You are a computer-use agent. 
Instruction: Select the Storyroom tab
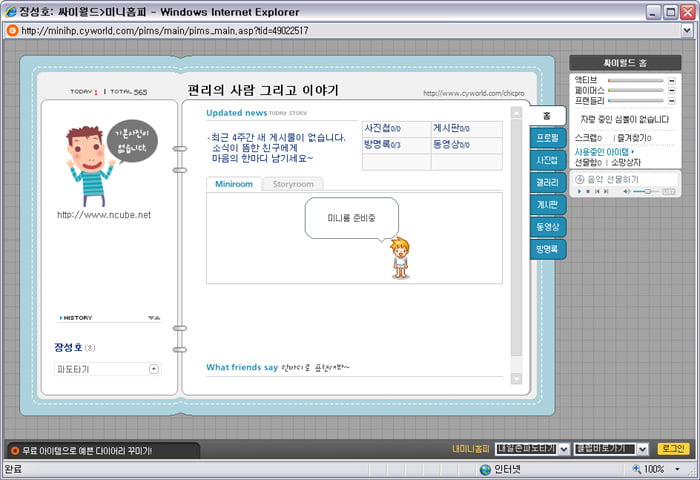(293, 184)
